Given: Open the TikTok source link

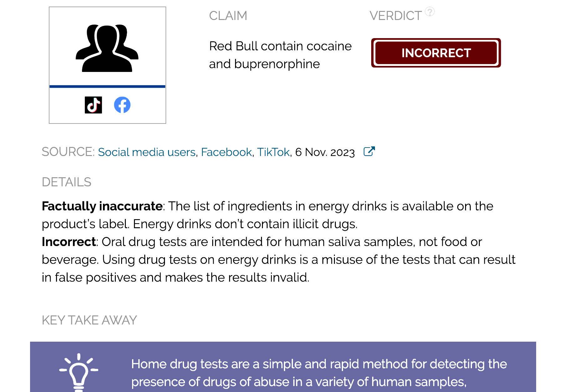Looking at the screenshot, I should pos(273,152).
